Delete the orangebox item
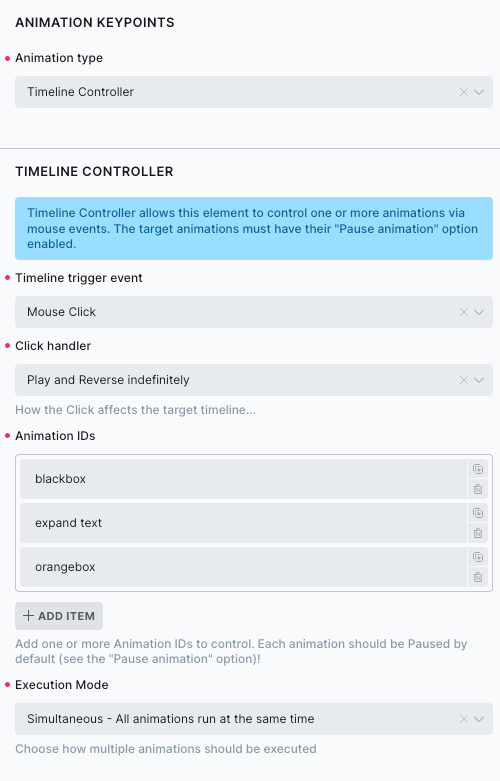Viewport: 500px width, 781px height. (478, 577)
